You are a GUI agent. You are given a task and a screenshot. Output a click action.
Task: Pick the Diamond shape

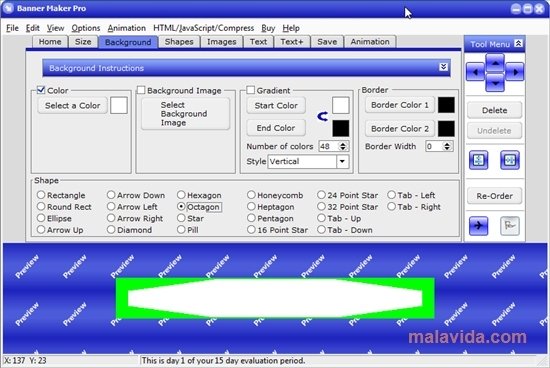pos(111,229)
